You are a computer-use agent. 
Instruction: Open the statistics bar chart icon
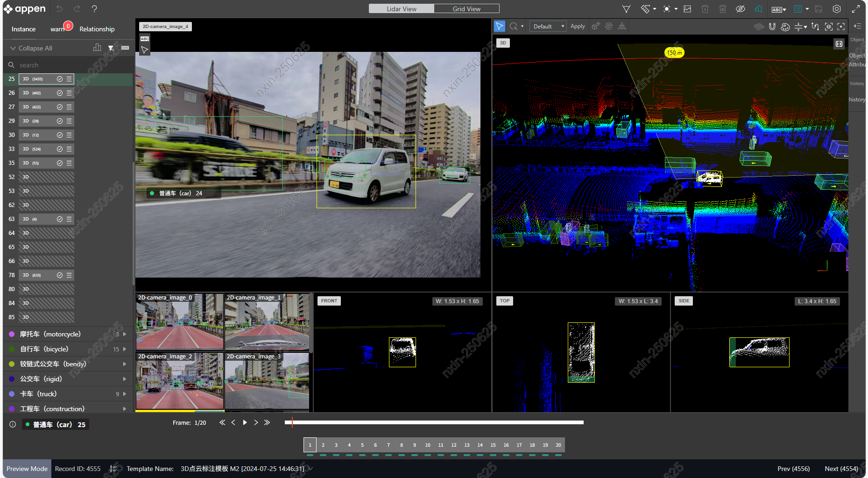coord(97,48)
